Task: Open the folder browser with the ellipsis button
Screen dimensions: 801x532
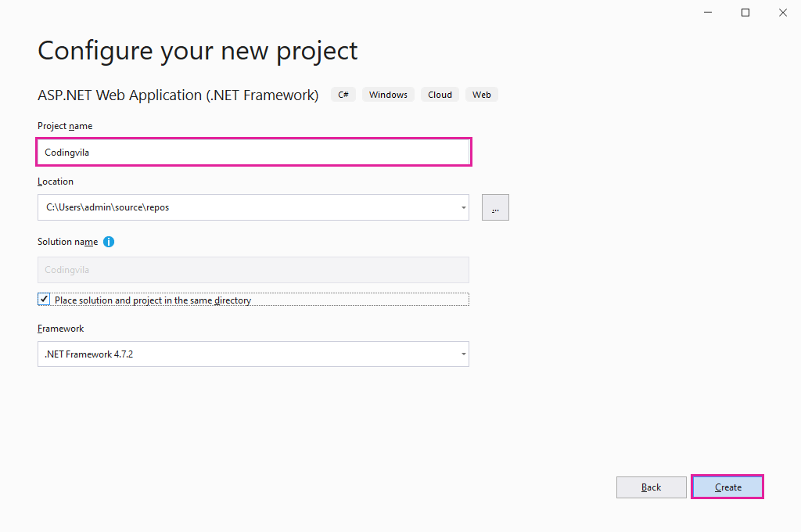Action: [494, 207]
